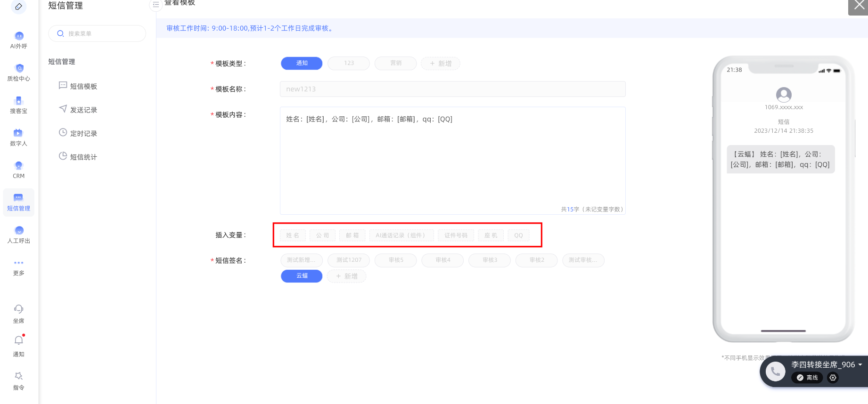Open the 离线 status selector

coord(807,378)
